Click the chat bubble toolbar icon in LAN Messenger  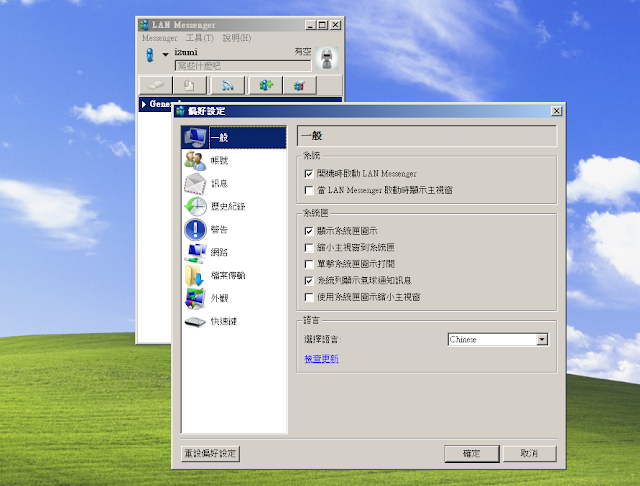tap(156, 85)
